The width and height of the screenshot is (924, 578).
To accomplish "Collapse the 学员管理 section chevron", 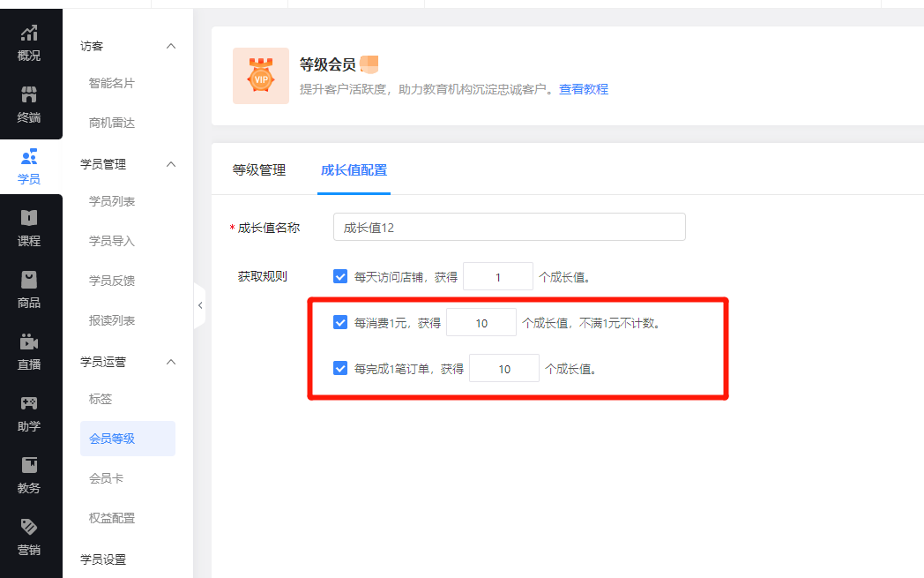I will [171, 164].
